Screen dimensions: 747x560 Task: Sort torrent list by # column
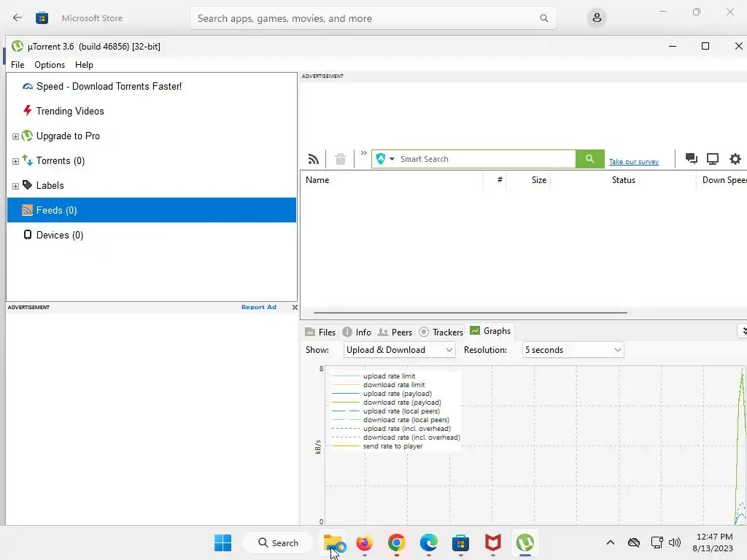tap(495, 180)
